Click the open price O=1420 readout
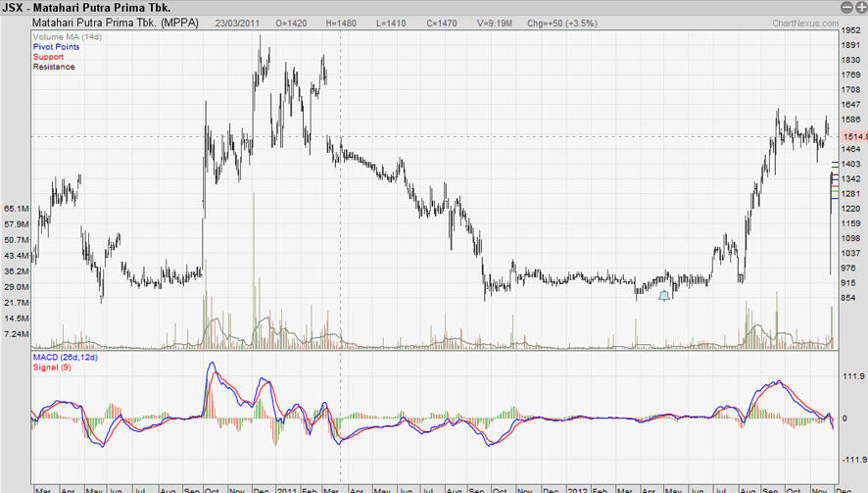This screenshot has width=868, height=493. (x=291, y=24)
